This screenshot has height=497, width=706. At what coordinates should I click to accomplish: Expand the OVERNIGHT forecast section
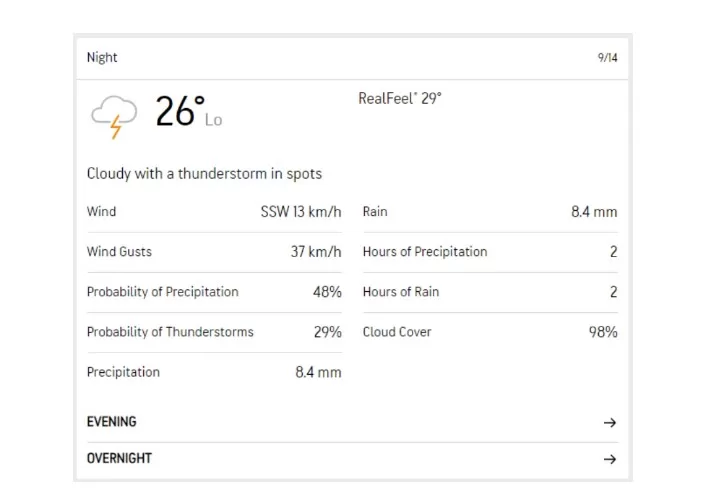click(x=119, y=458)
